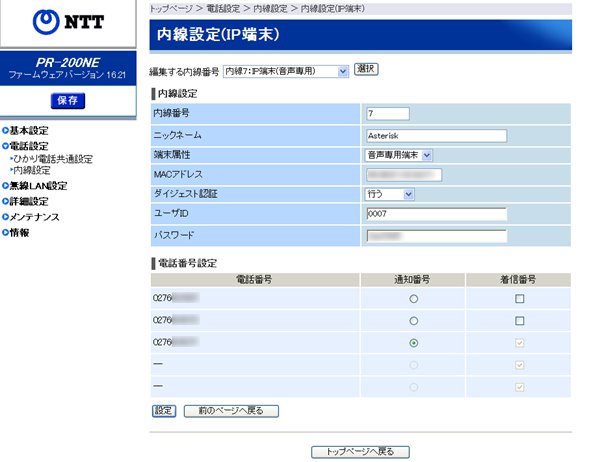Click the 選択 button
This screenshot has width=605, height=462.
tap(366, 69)
